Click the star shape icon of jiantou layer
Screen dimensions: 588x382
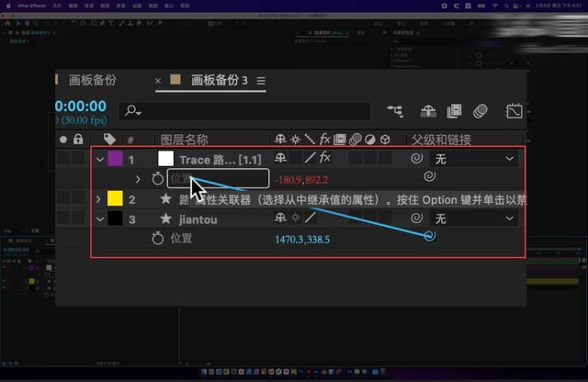click(x=165, y=219)
